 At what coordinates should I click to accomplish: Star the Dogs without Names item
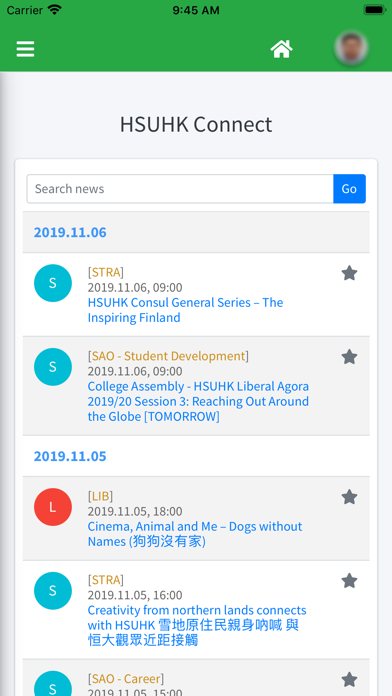tap(349, 497)
